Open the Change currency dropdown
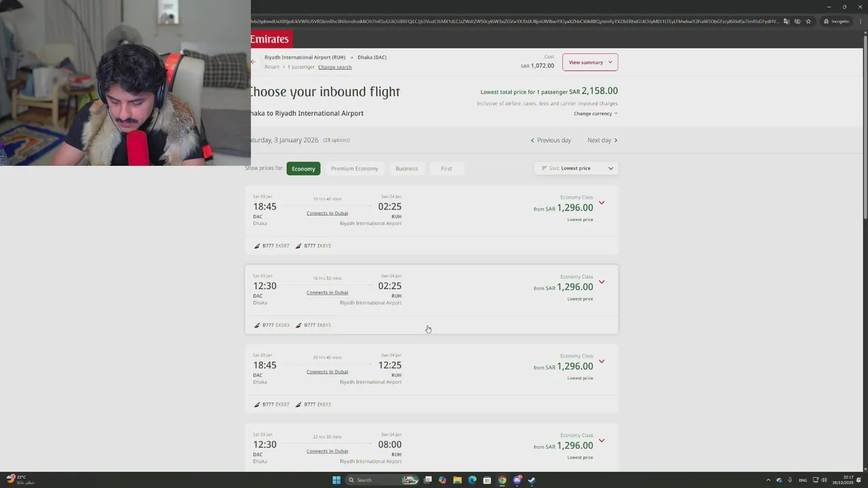 coord(595,113)
